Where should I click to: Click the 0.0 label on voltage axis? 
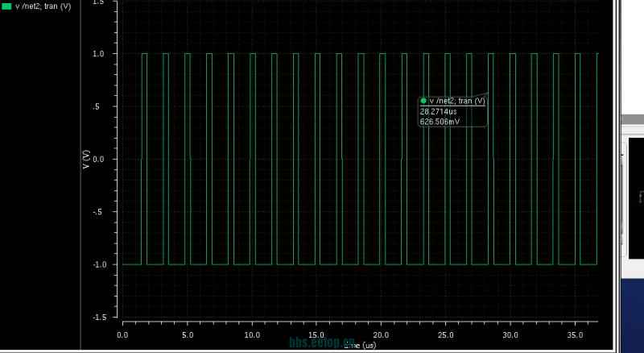100,160
